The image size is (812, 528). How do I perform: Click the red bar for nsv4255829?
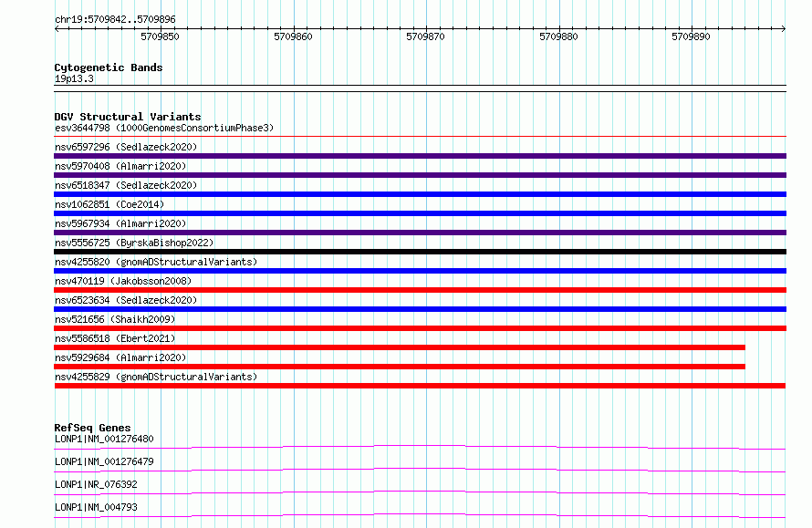[420, 386]
